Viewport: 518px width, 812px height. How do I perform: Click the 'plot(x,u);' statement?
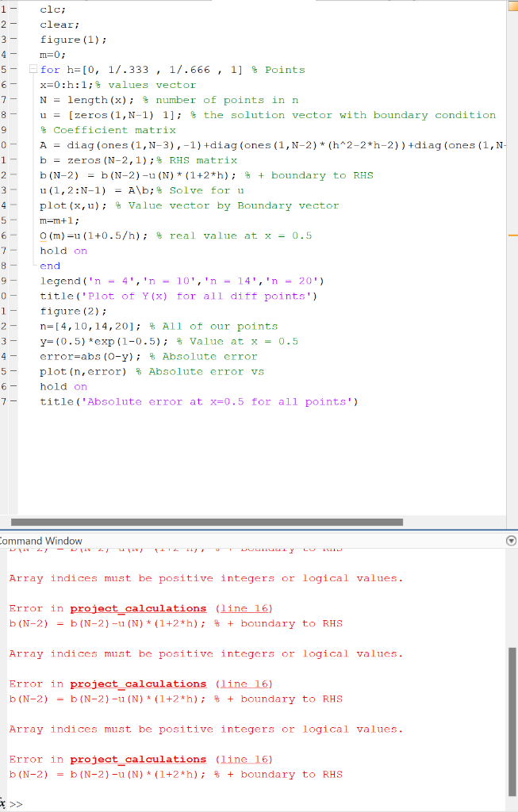[73, 205]
